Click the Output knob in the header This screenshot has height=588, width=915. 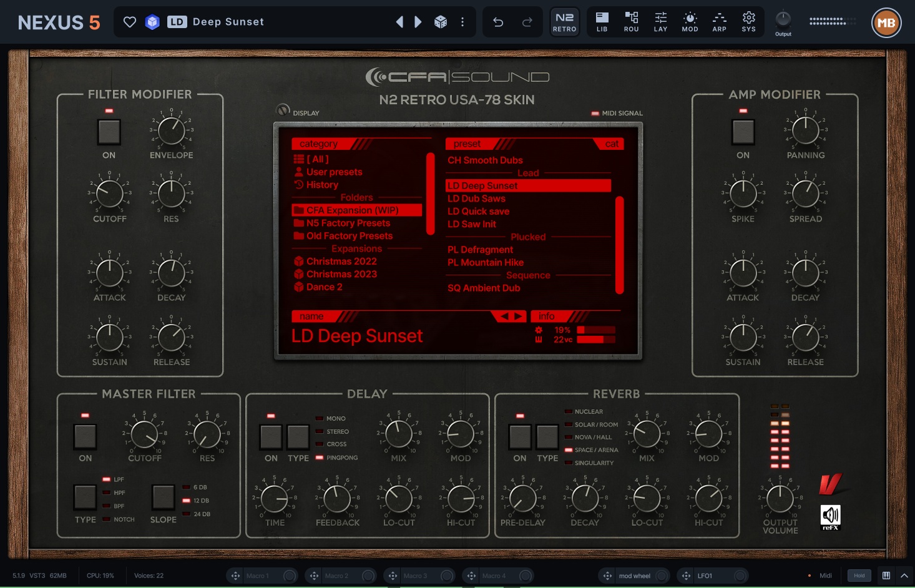tap(783, 19)
